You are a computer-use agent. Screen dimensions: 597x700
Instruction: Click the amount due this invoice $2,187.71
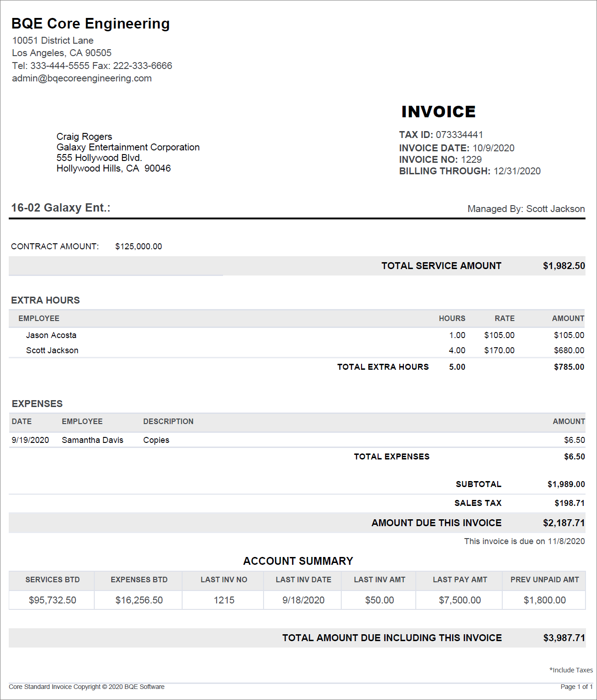click(x=563, y=523)
